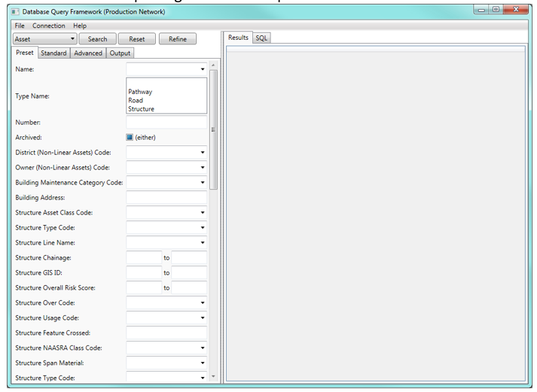Switch to the Advanced tab
This screenshot has height=392, width=537.
pyautogui.click(x=88, y=53)
